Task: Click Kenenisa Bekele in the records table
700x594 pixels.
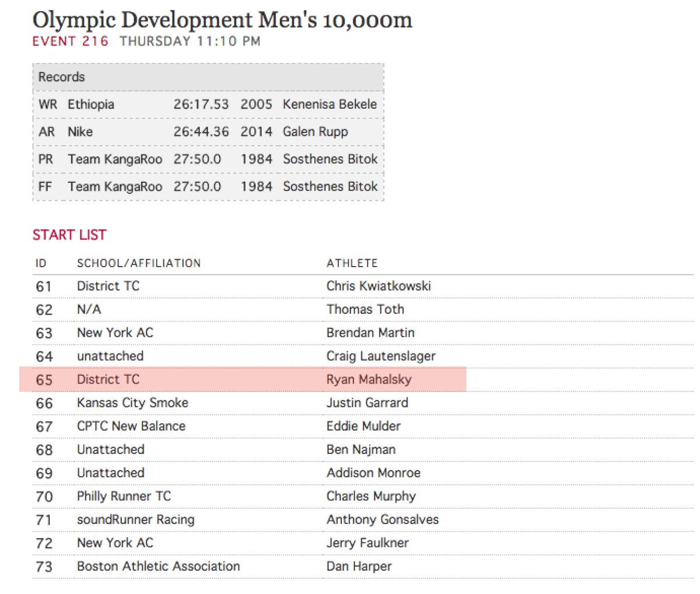Action: click(330, 104)
